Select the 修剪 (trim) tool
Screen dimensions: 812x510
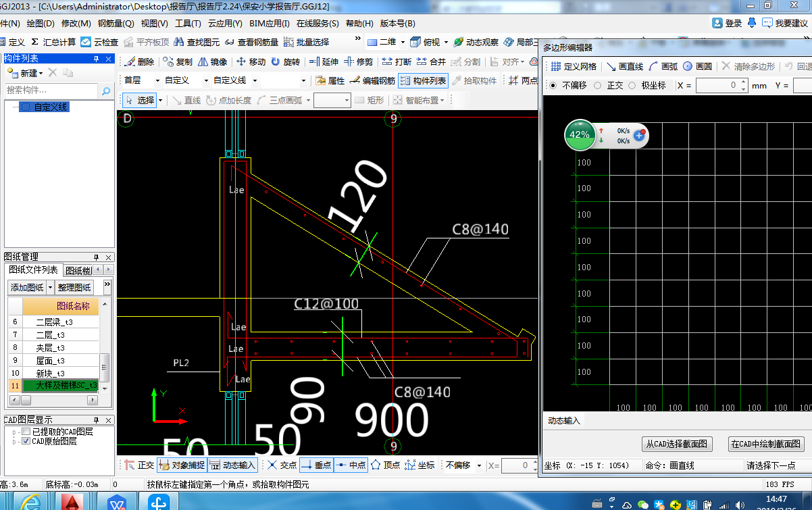(359, 61)
